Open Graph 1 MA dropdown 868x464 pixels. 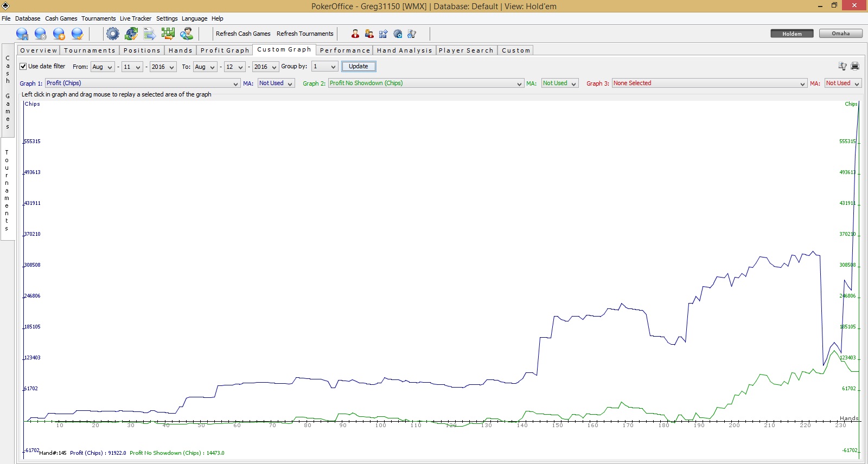276,83
